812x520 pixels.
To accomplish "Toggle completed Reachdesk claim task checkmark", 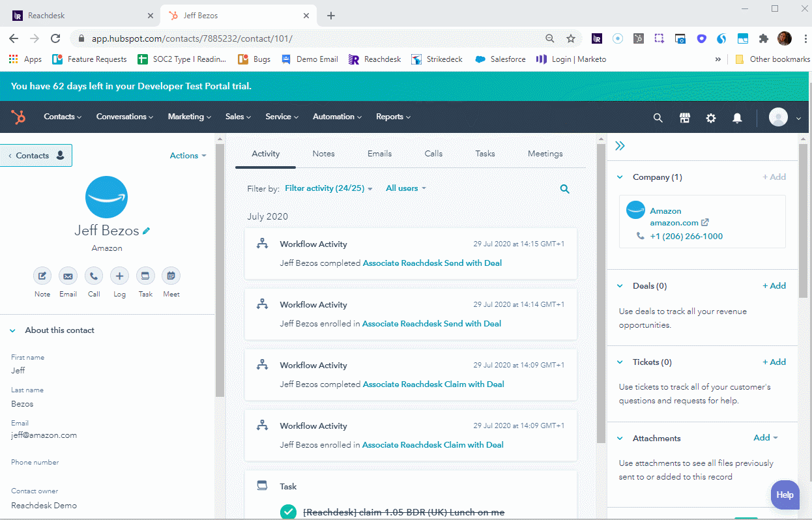I will 288,512.
